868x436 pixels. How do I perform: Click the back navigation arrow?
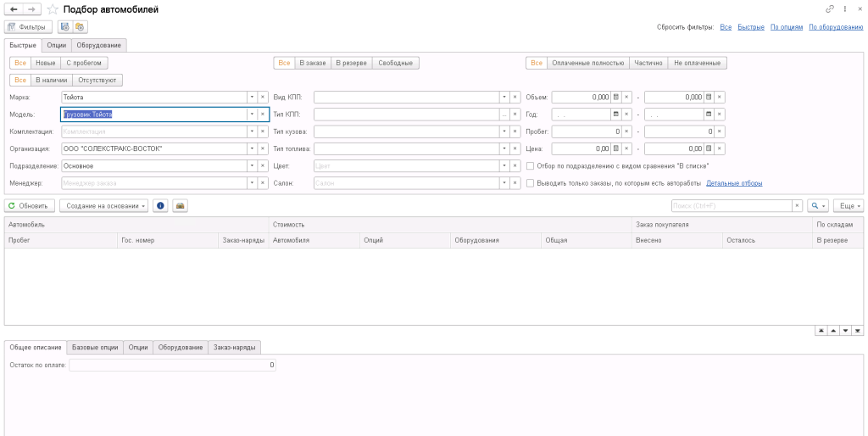[x=14, y=8]
